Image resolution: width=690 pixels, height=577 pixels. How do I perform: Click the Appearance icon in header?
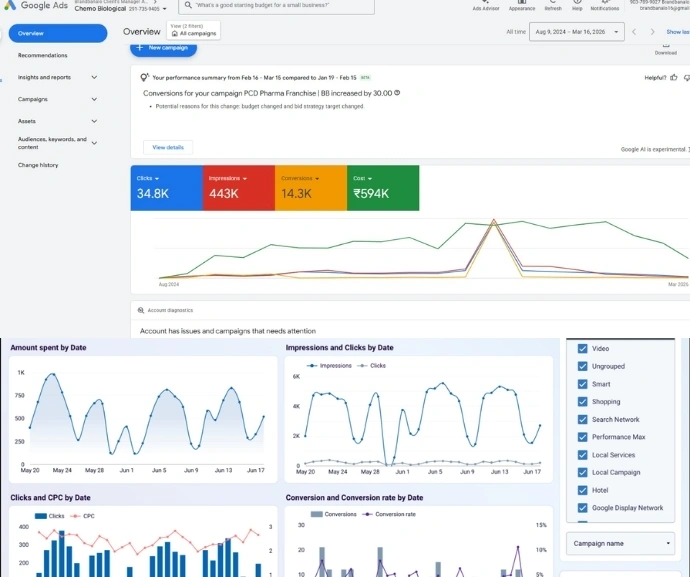point(521,4)
